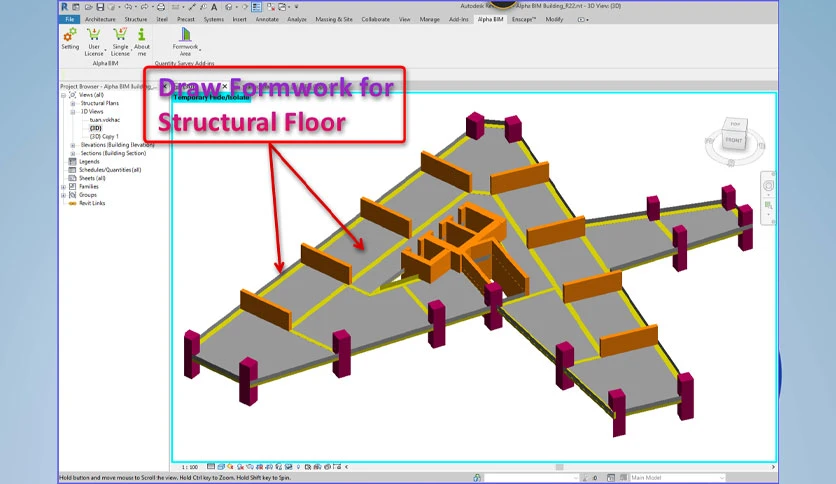836x484 pixels.
Task: Expand the Groups node
Action: click(x=63, y=195)
